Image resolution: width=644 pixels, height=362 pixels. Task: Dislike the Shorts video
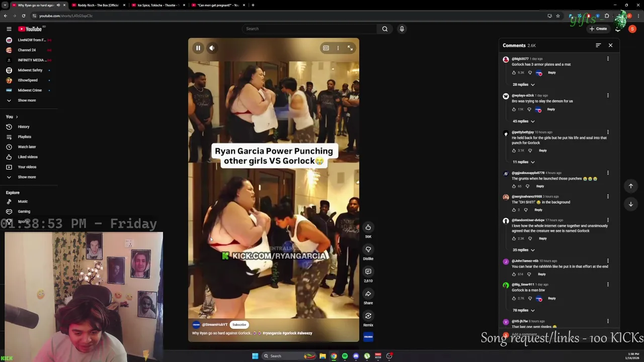[368, 249]
